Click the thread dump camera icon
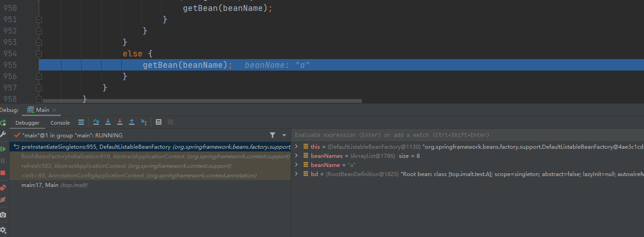This screenshot has height=237, width=644. [x=3, y=215]
